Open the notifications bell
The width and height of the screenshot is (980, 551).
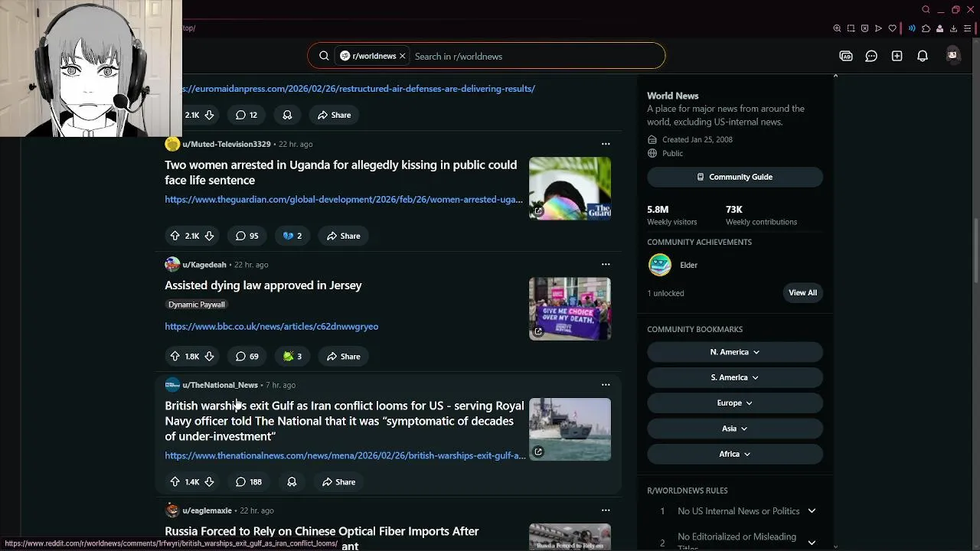point(923,56)
